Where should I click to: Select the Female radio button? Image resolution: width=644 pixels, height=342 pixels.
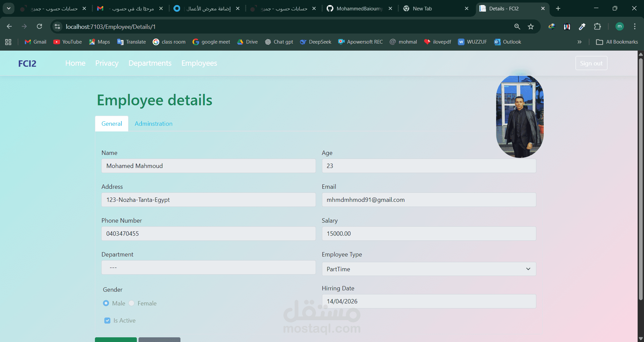click(x=131, y=303)
